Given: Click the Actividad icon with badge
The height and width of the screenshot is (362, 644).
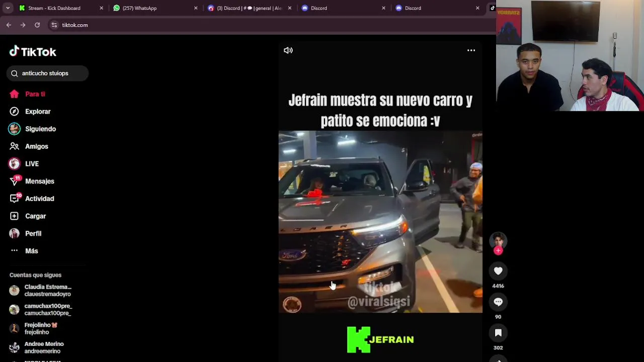Looking at the screenshot, I should click(x=15, y=198).
